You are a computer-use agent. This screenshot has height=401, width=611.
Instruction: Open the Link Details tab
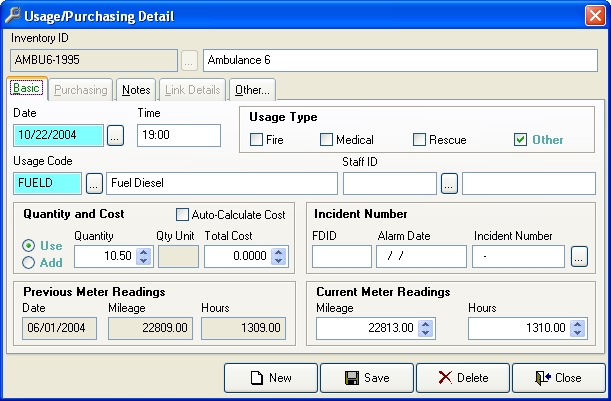(192, 90)
